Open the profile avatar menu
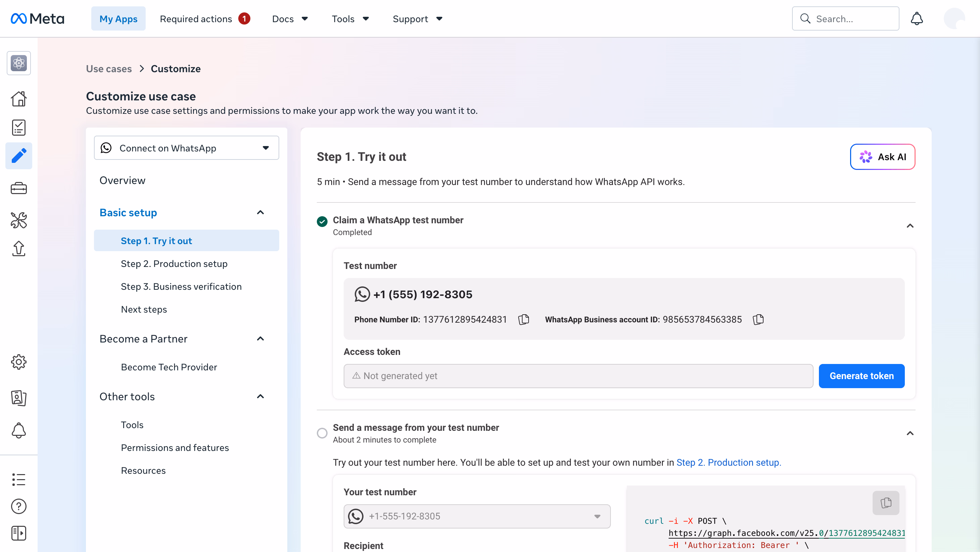Image resolution: width=980 pixels, height=552 pixels. coord(954,19)
